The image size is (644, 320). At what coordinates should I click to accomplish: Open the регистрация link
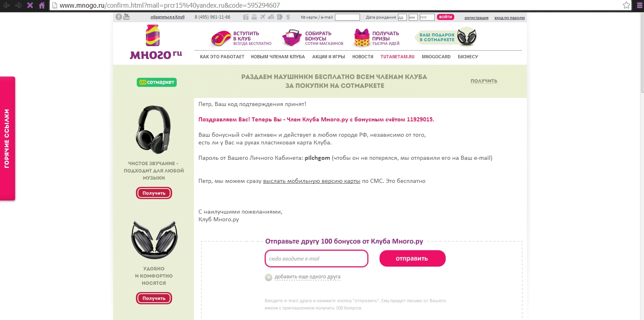[x=476, y=18]
